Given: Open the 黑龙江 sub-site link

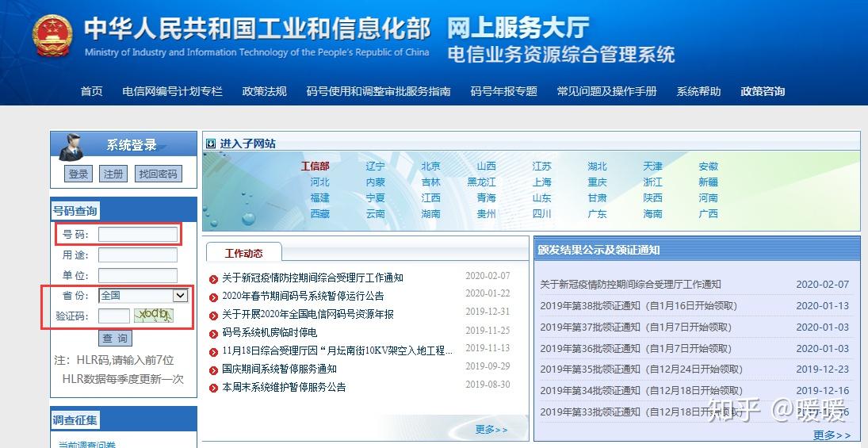Looking at the screenshot, I should tap(482, 182).
